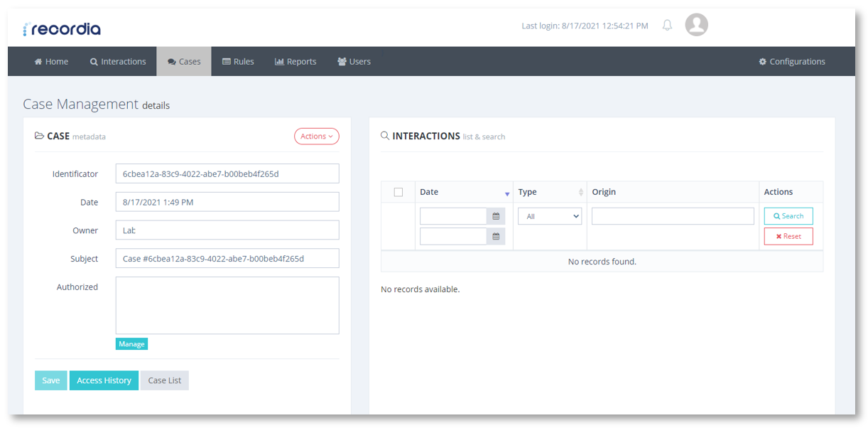
Task: Click the notification bell icon
Action: click(667, 26)
